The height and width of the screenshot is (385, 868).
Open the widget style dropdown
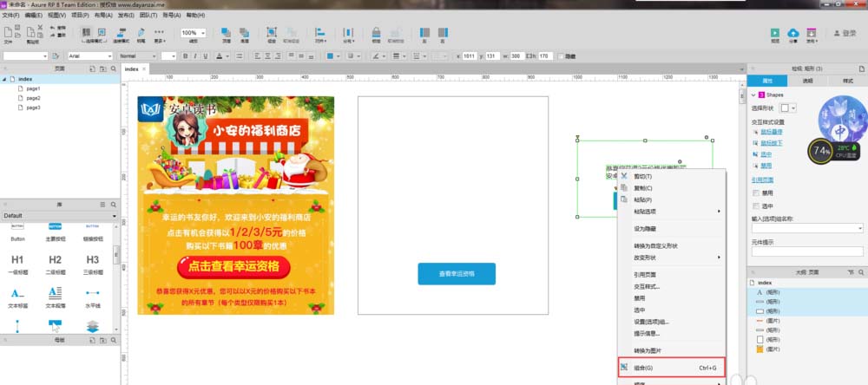click(25, 55)
